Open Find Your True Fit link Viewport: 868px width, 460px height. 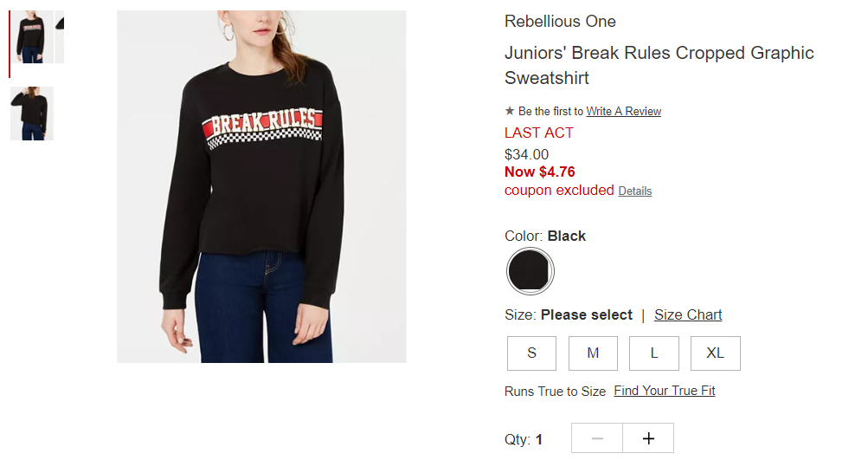[665, 391]
